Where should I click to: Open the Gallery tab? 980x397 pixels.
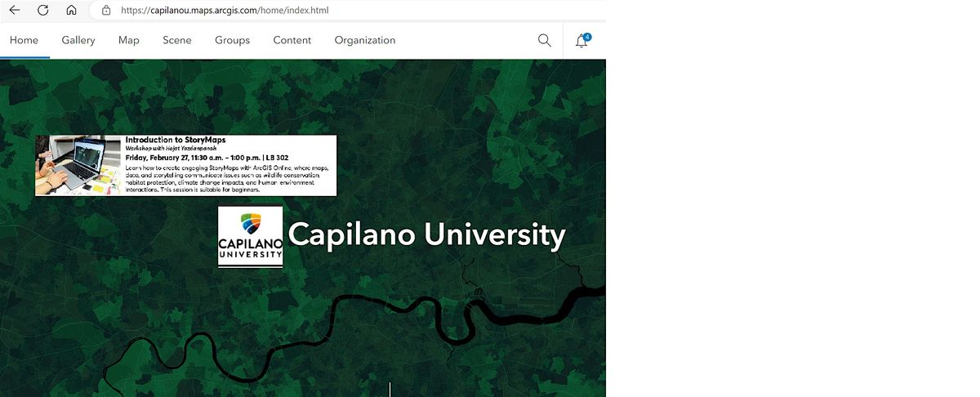[x=78, y=40]
